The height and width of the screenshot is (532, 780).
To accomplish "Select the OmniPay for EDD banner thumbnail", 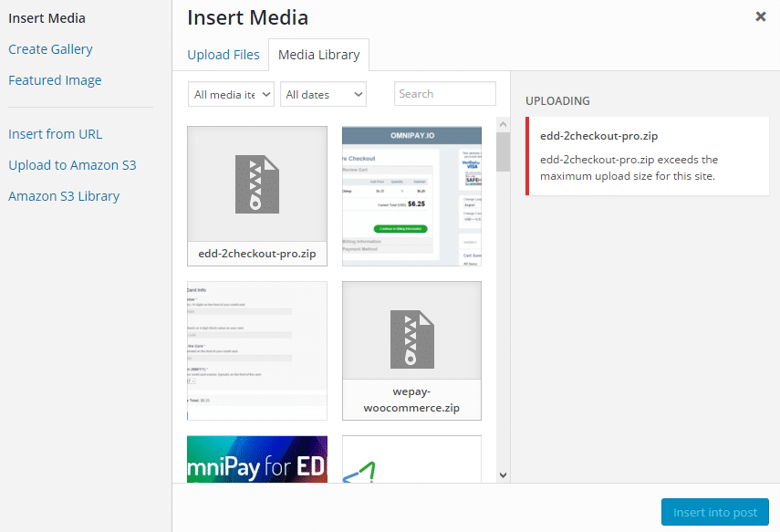I will [256, 459].
